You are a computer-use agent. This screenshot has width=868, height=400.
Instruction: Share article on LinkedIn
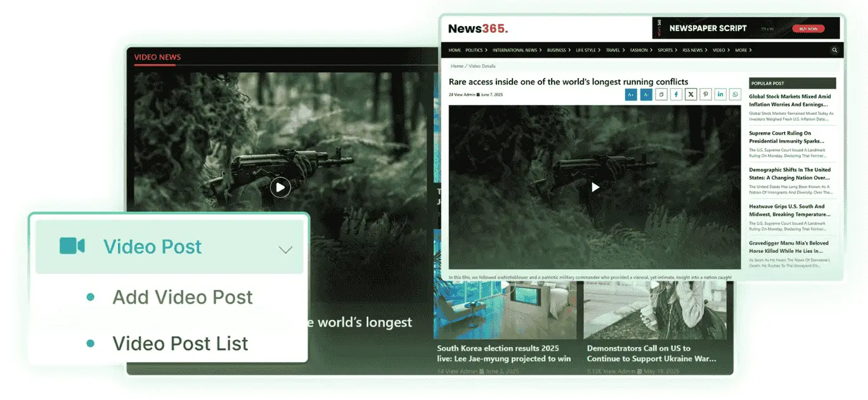coord(720,94)
